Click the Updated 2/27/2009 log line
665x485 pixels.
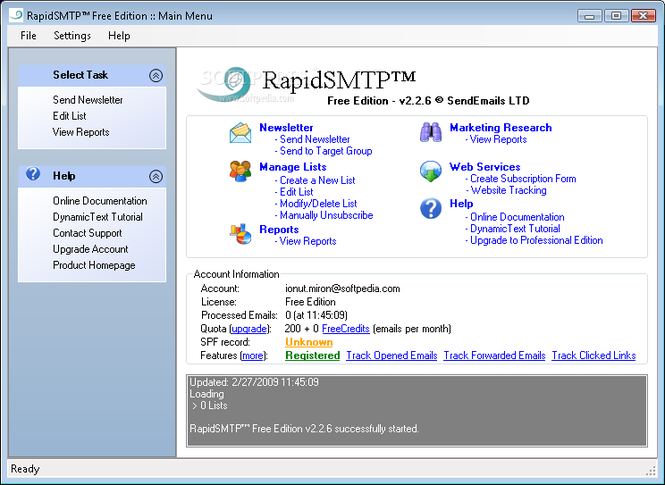coord(254,382)
